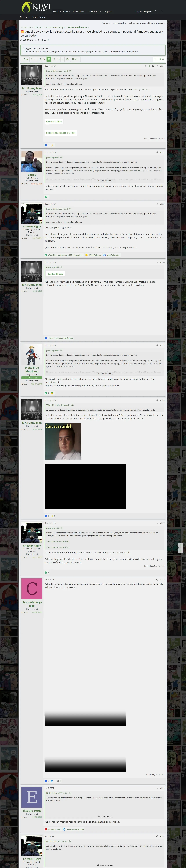Reveal the 'Spoiler: El libro' in post #321
This screenshot has height=868, width=186.
pyautogui.click(x=54, y=122)
